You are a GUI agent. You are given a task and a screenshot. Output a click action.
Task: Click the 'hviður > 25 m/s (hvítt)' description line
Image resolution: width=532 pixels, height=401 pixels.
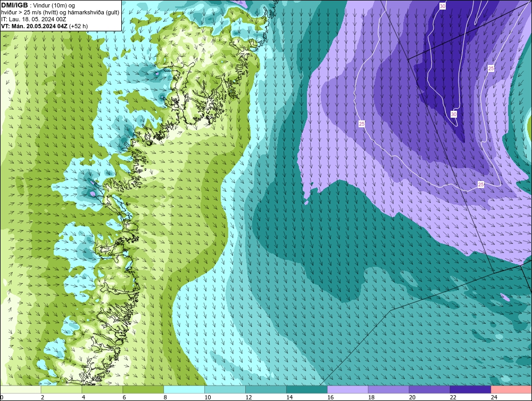[60, 13]
